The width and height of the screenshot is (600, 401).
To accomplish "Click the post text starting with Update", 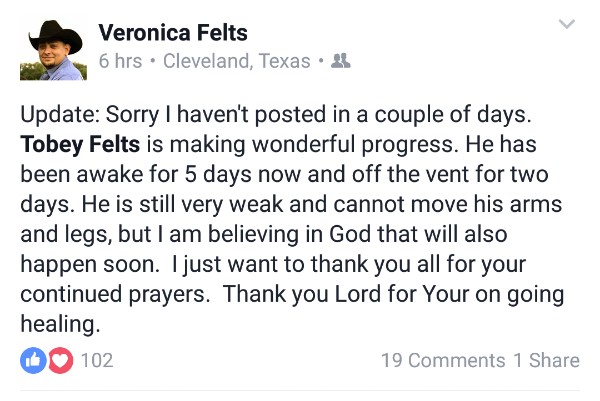I will 292,219.
